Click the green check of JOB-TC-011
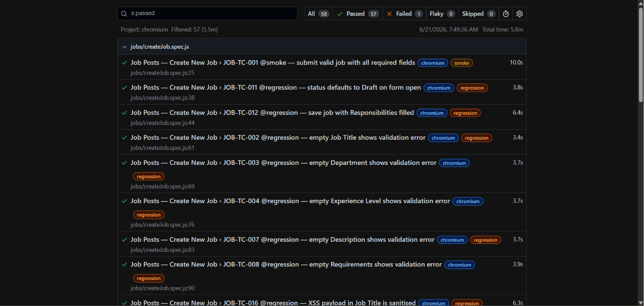The image size is (644, 306). pyautogui.click(x=125, y=88)
